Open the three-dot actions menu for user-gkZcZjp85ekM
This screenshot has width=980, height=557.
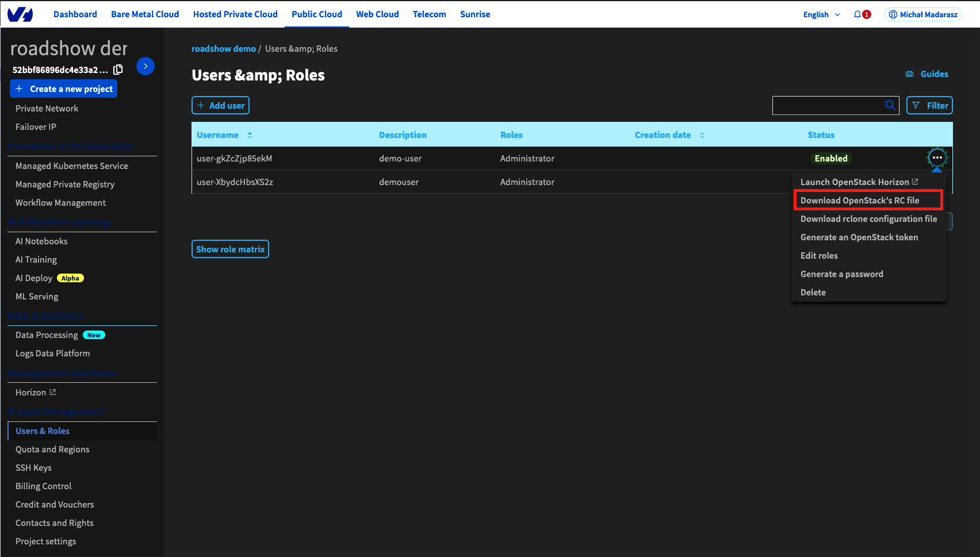pyautogui.click(x=937, y=158)
